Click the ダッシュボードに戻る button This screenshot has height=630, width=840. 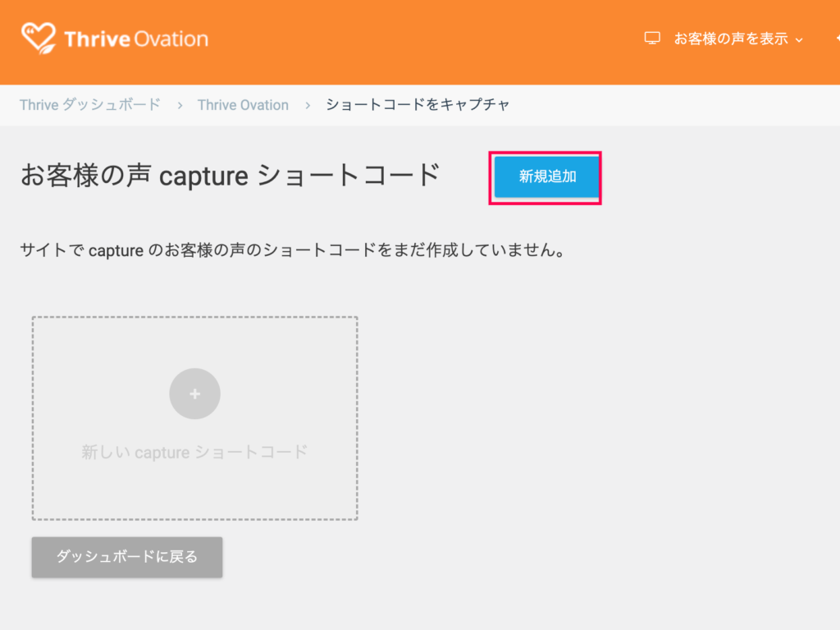coord(127,557)
